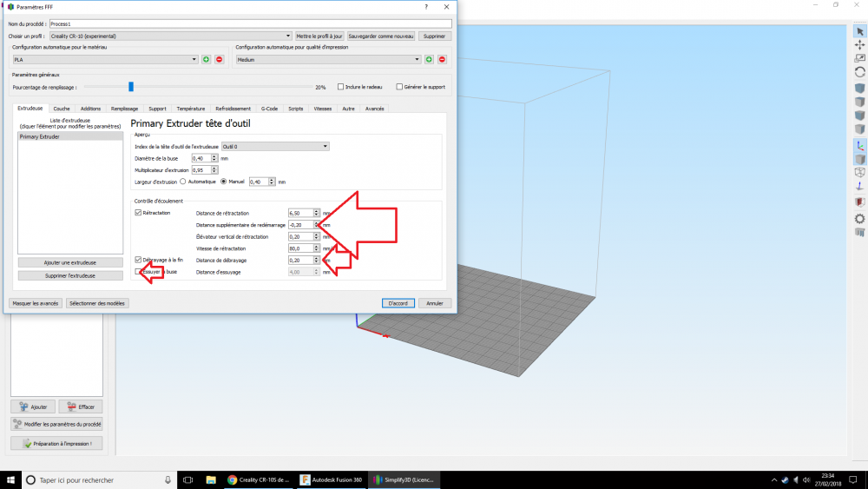Open the settings gear in right toolbar
Image resolution: width=868 pixels, height=489 pixels.
coord(859,219)
